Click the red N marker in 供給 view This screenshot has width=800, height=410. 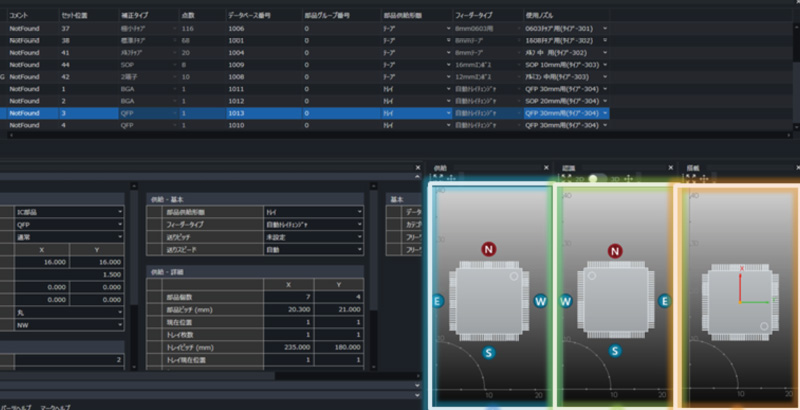pyautogui.click(x=487, y=248)
